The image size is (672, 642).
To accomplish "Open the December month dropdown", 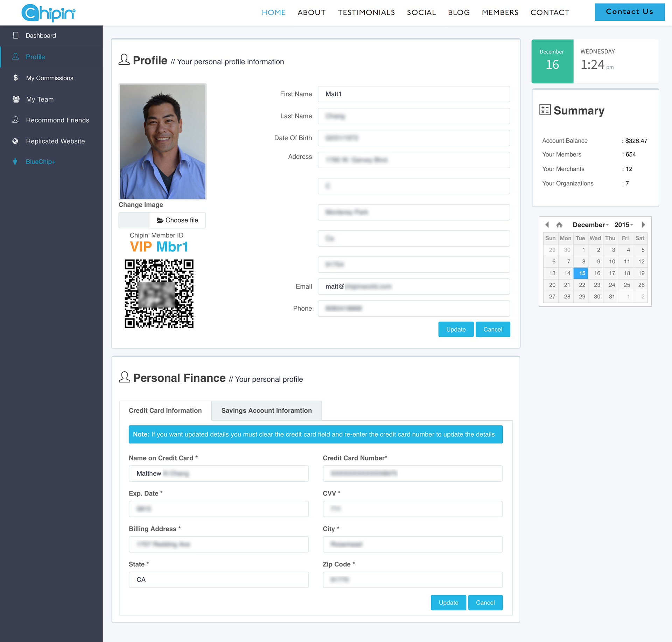I will (x=590, y=225).
